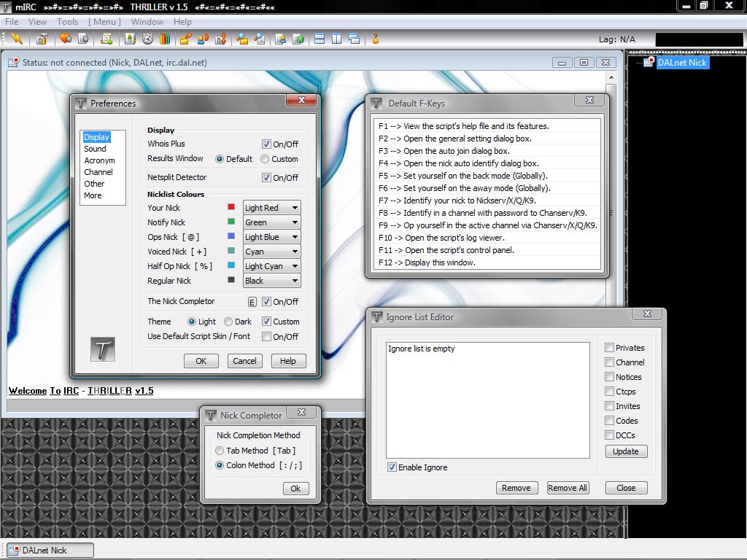The image size is (747, 560).
Task: Click the document with person icon
Action: tap(281, 39)
